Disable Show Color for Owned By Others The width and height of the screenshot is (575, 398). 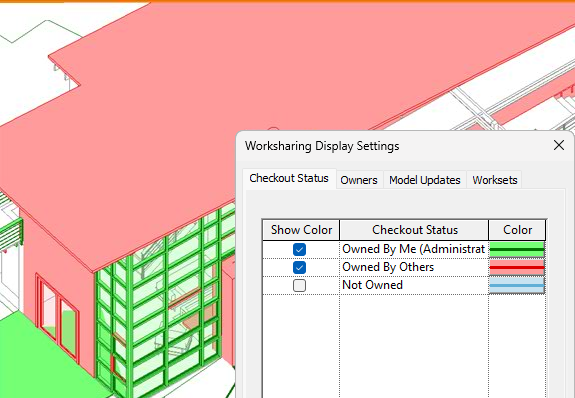299,267
